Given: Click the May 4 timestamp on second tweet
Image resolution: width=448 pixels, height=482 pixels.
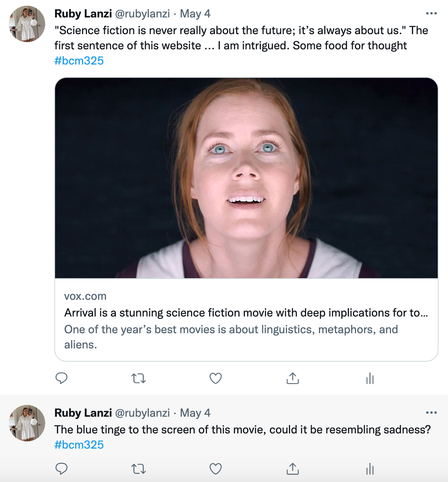Looking at the screenshot, I should coord(195,413).
